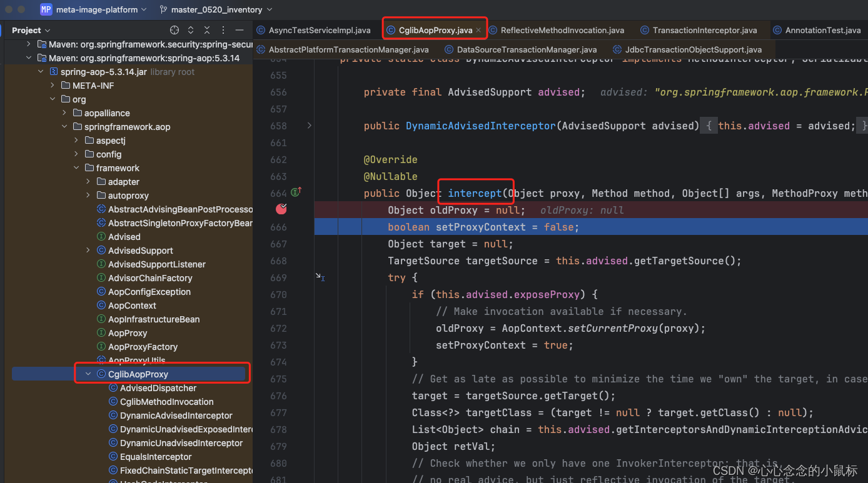The image size is (868, 483).
Task: Hide the Project tool window
Action: (x=240, y=30)
